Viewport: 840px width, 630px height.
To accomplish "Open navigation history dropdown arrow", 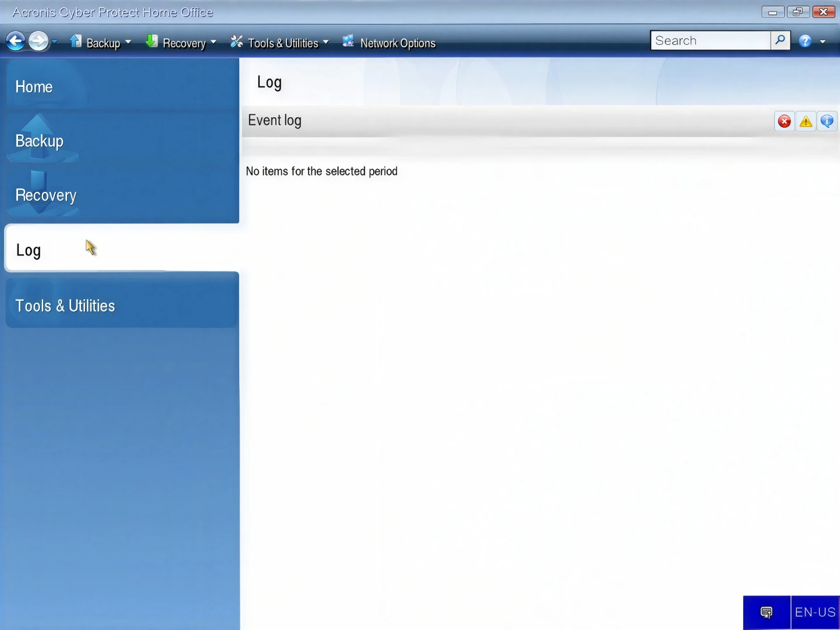I will (54, 42).
